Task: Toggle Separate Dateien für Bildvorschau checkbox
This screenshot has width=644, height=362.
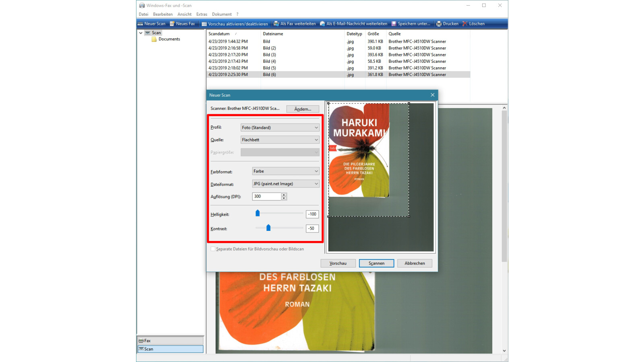Action: [x=213, y=249]
